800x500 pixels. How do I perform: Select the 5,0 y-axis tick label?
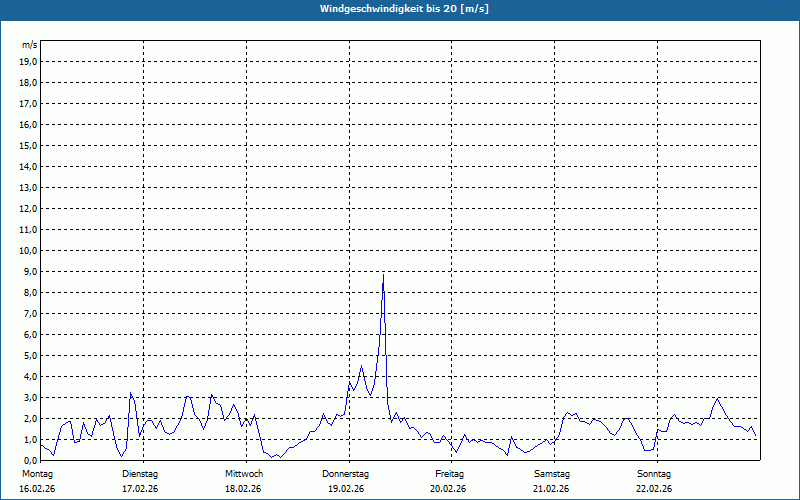pos(29,355)
